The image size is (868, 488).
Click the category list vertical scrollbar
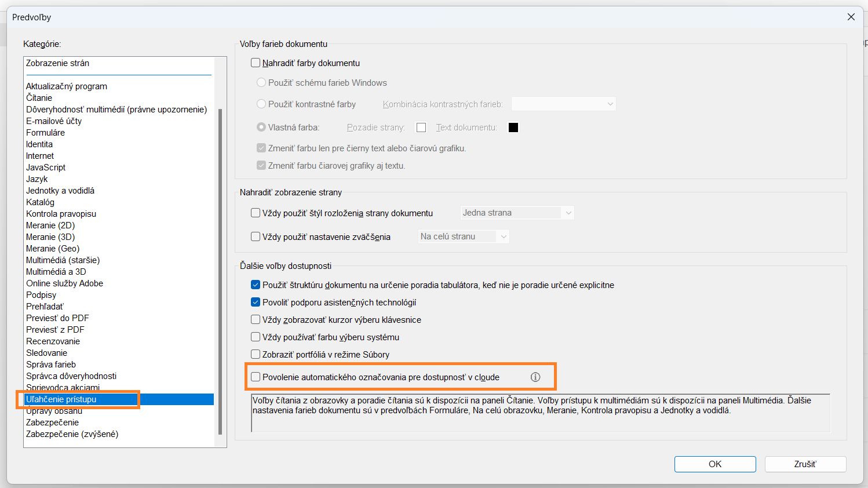[x=220, y=271]
